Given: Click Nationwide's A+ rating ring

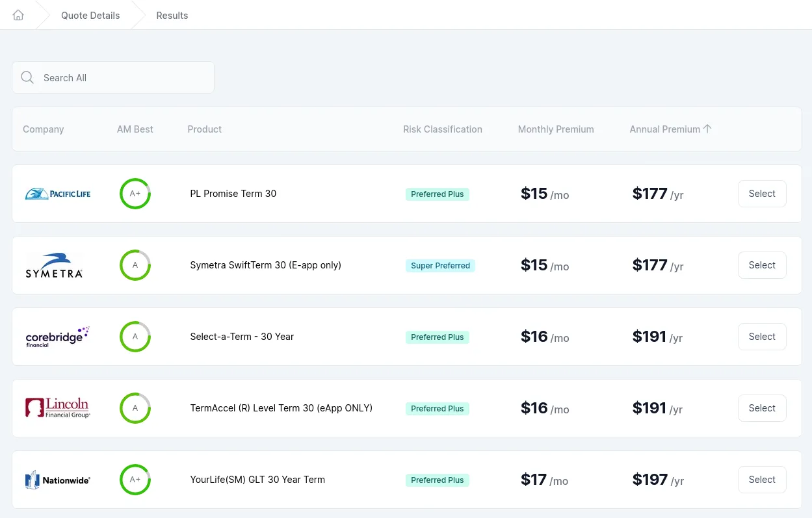Looking at the screenshot, I should 135,480.
